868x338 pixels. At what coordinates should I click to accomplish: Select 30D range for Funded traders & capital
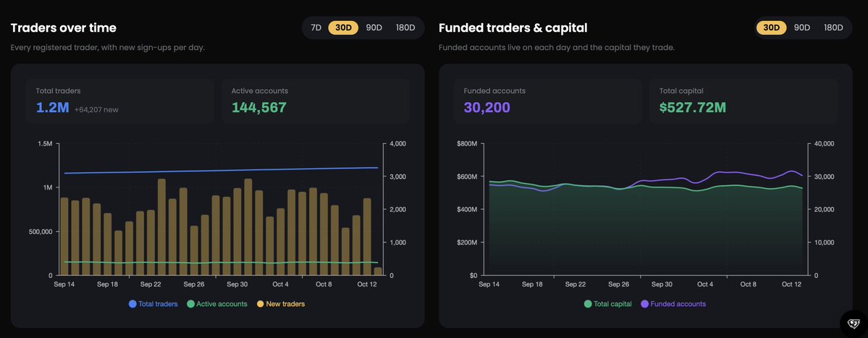[771, 28]
